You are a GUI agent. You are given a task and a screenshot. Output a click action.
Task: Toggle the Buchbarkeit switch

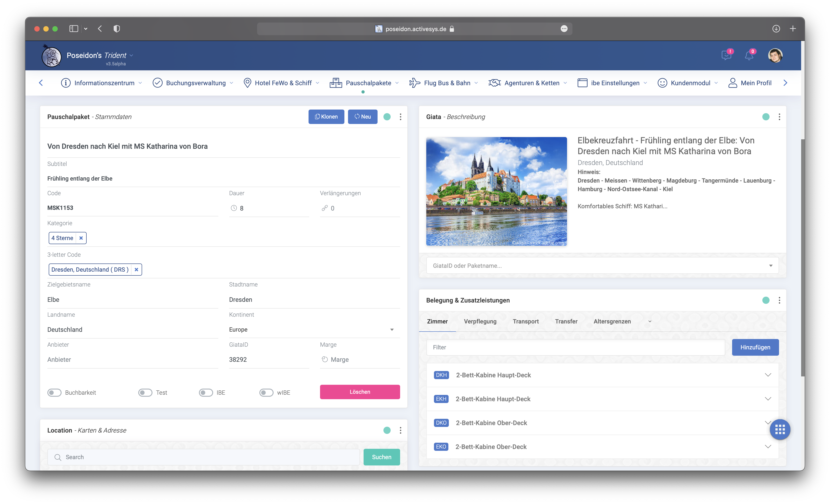tap(54, 393)
